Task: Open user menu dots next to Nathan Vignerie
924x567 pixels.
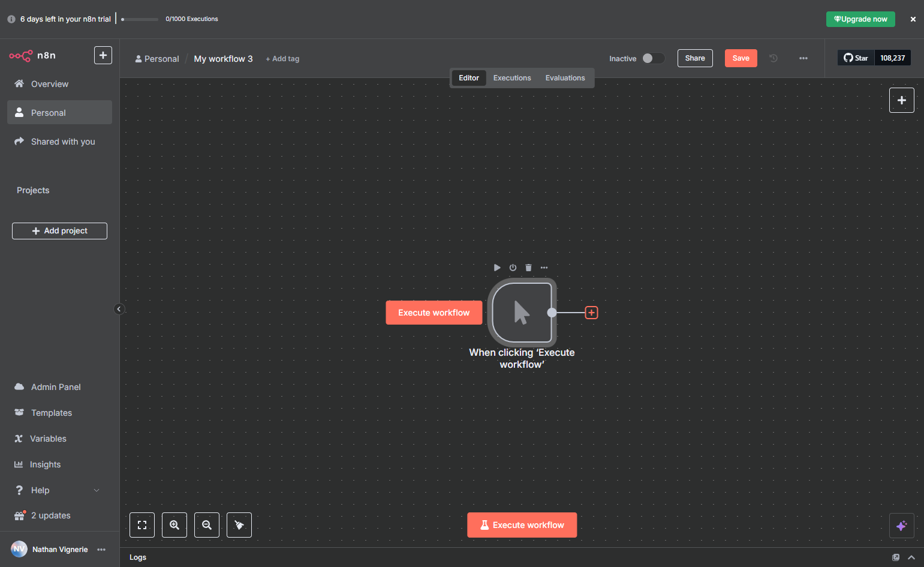Action: (x=101, y=550)
